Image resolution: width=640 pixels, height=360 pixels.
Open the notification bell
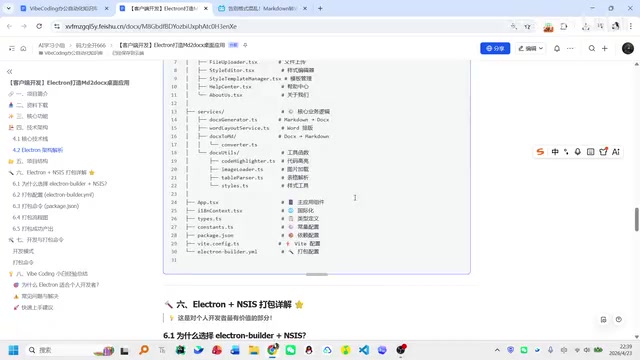point(557,48)
